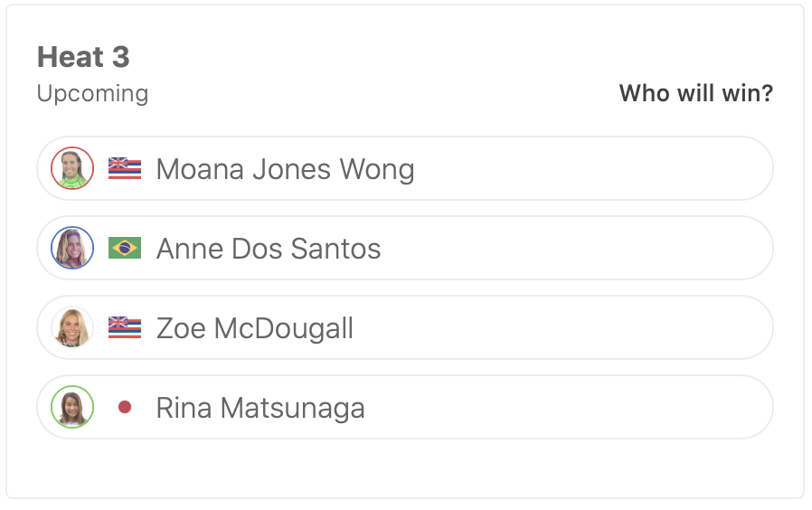Click Moana Jones Wong's avatar photo
Viewport: 812px width, 510px height.
72,169
